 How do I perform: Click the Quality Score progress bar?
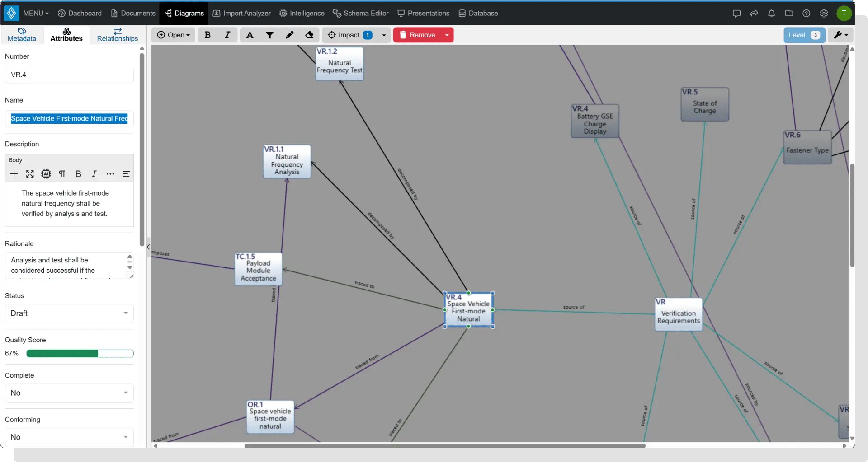click(x=80, y=354)
